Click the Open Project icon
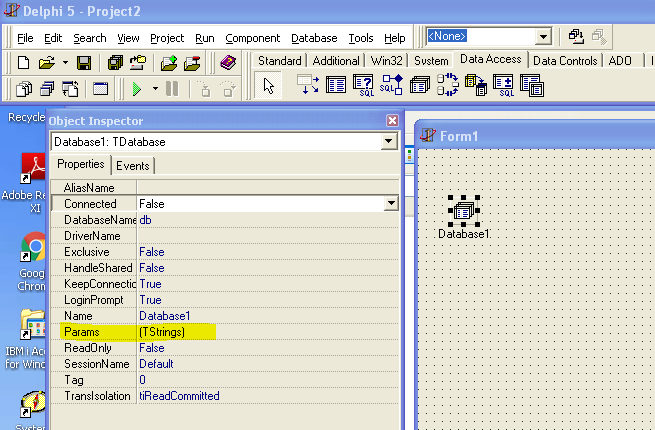The width and height of the screenshot is (655, 430). click(x=138, y=63)
